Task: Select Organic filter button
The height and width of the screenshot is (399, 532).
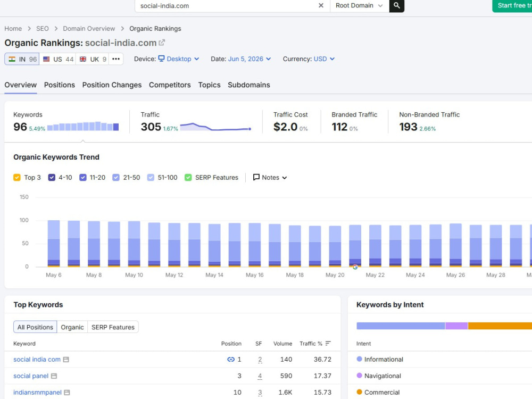Action: point(72,327)
